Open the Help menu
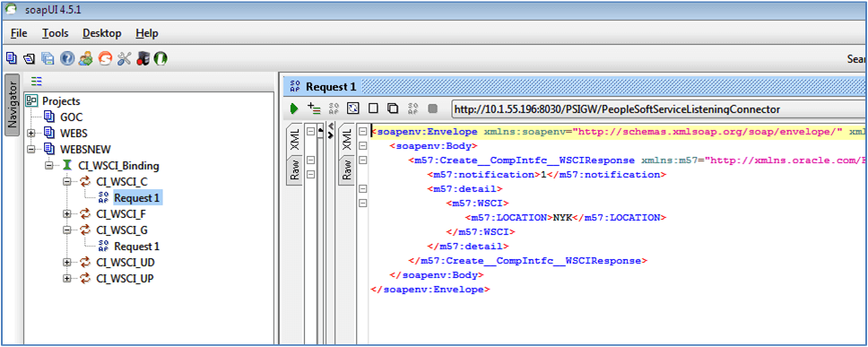868x347 pixels. tap(147, 33)
